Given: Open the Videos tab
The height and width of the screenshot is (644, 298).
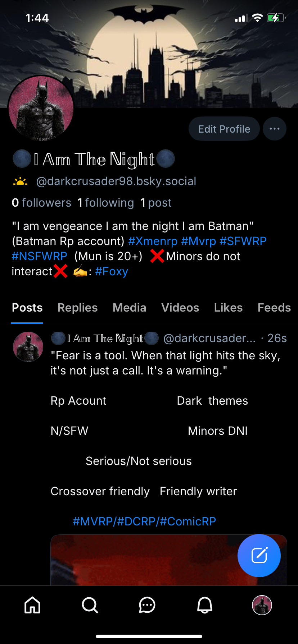Looking at the screenshot, I should 180,308.
